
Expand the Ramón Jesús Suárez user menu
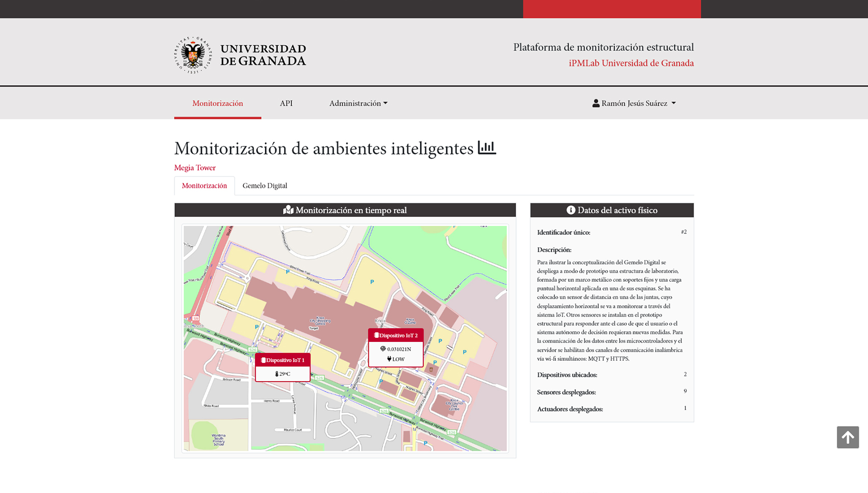[634, 103]
